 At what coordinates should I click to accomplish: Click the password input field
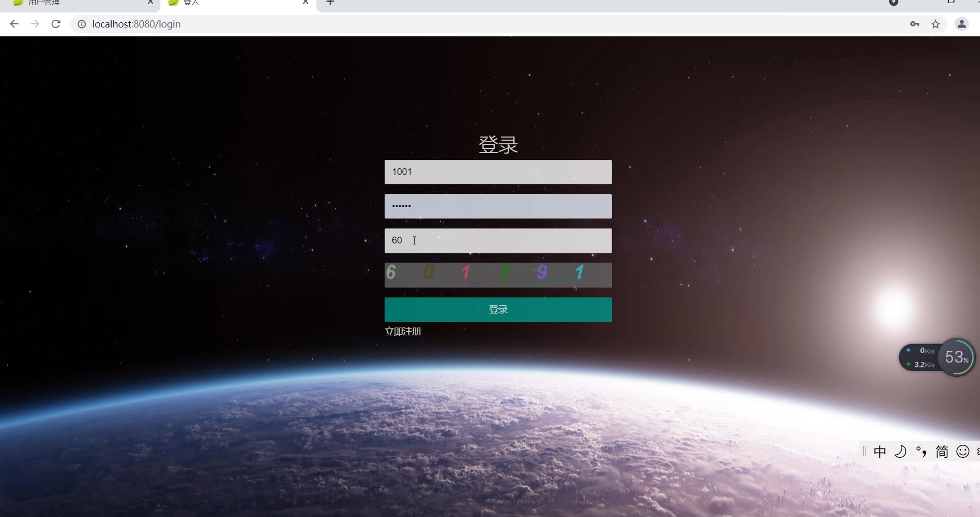point(498,206)
